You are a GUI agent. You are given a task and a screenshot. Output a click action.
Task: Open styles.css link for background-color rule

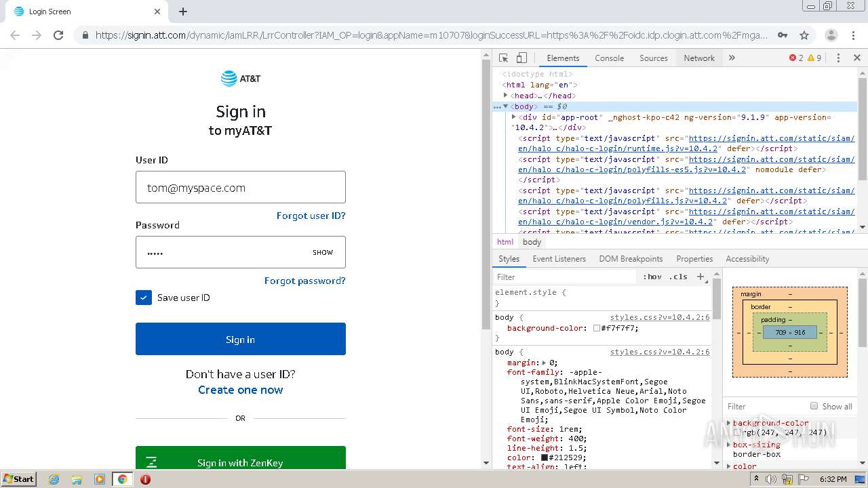[x=660, y=317]
